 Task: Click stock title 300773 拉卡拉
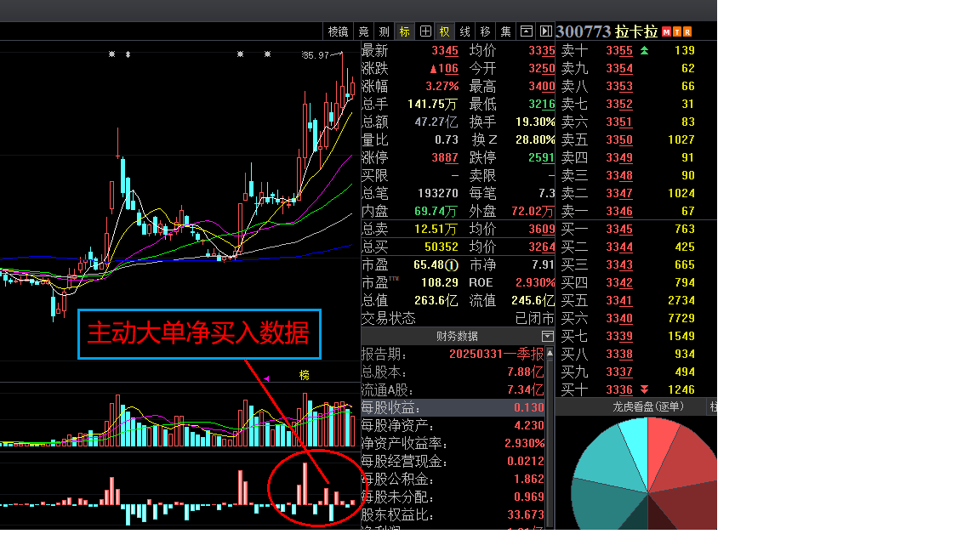tap(607, 31)
